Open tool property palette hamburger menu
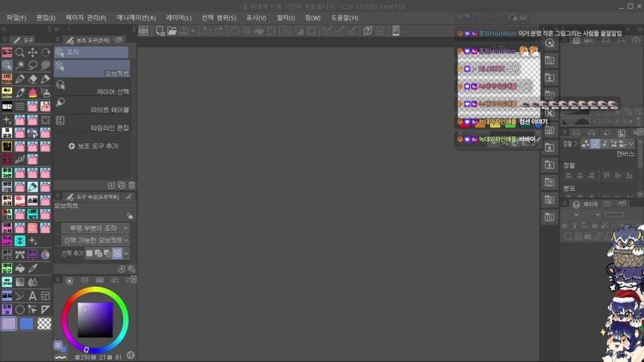 [57, 197]
